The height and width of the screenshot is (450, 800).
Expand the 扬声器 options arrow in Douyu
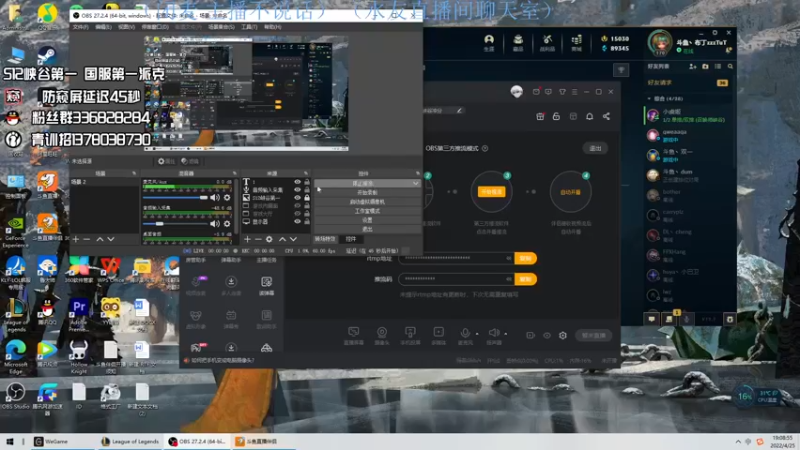point(506,334)
